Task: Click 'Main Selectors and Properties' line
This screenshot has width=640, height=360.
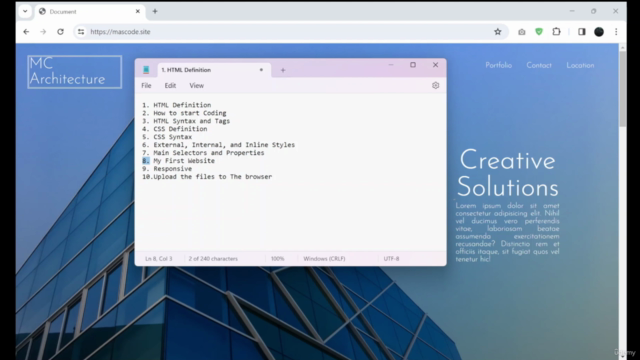Action: tap(209, 153)
